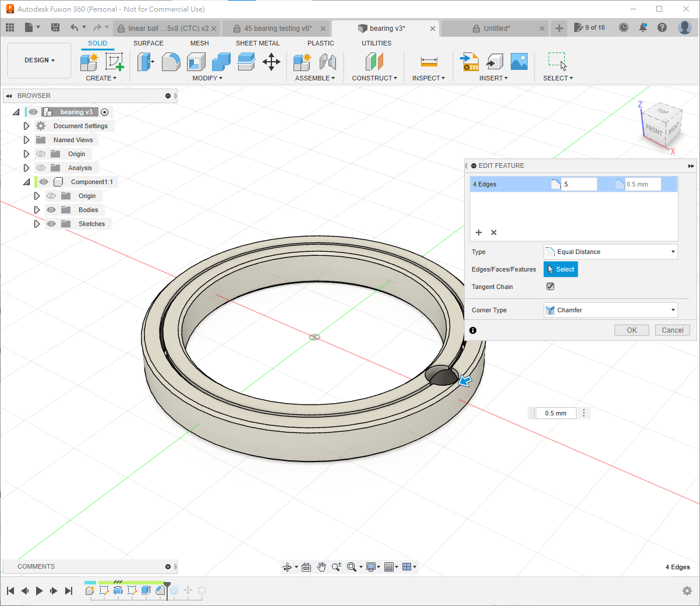Click the chamfer distance input field
Image resolution: width=700 pixels, height=606 pixels.
579,184
